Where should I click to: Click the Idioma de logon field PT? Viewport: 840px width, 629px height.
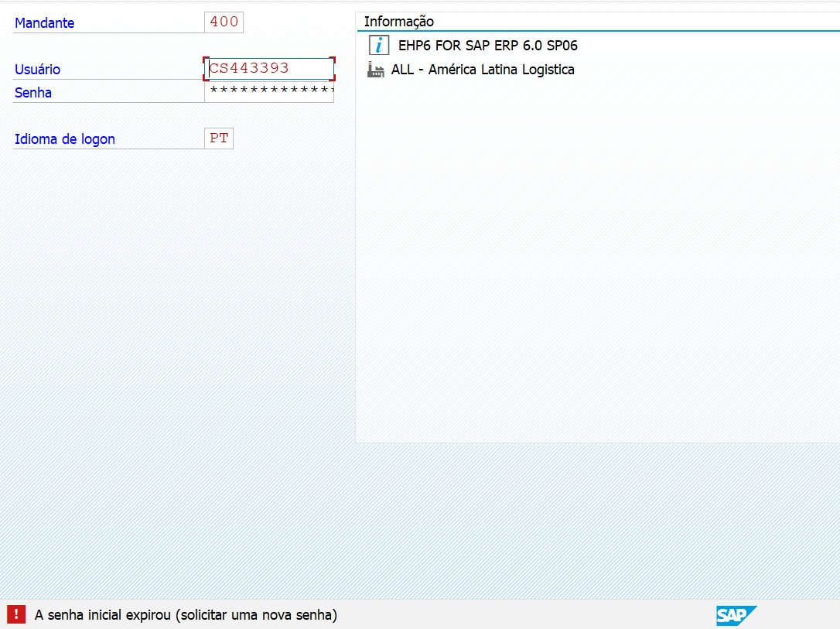[219, 138]
